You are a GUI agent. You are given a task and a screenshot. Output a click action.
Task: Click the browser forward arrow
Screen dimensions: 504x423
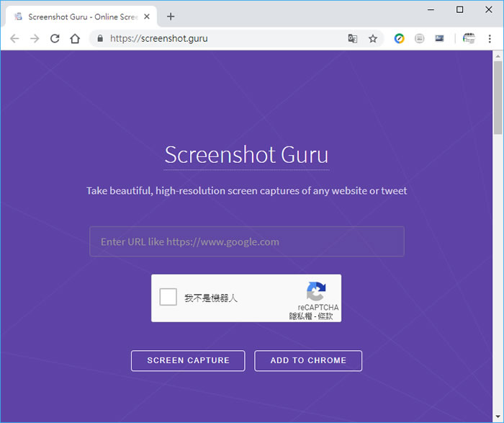[35, 39]
